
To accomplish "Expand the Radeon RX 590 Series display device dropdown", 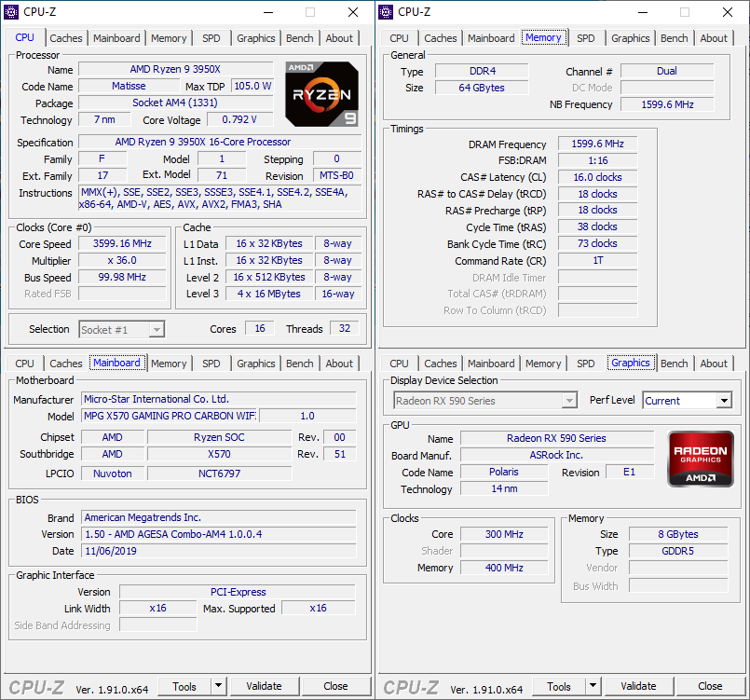I will (568, 401).
